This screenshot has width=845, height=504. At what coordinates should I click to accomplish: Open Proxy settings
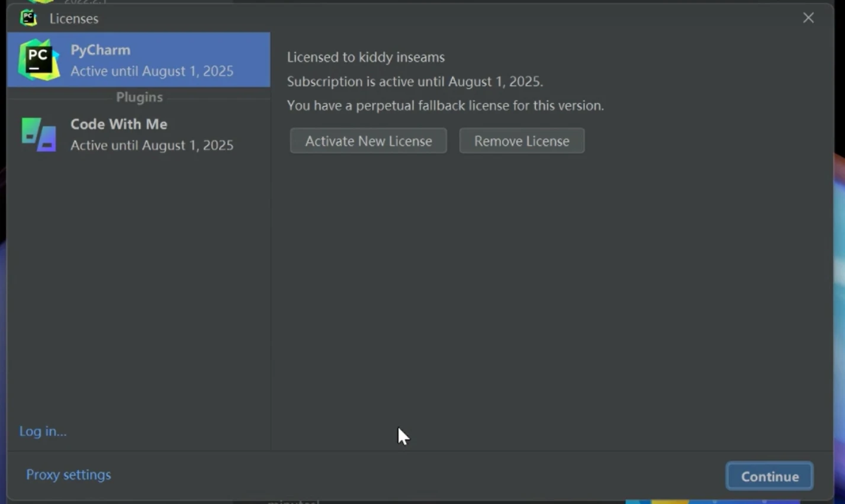click(68, 474)
